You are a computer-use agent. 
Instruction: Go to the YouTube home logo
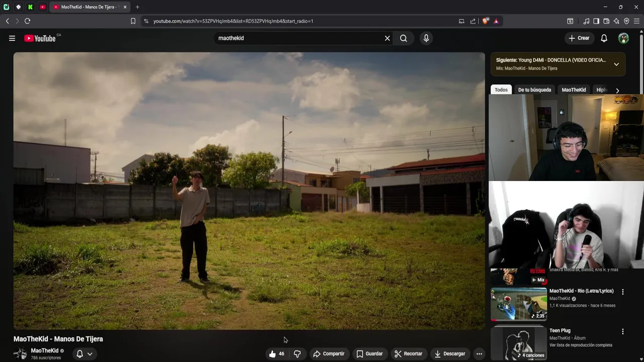(x=40, y=38)
